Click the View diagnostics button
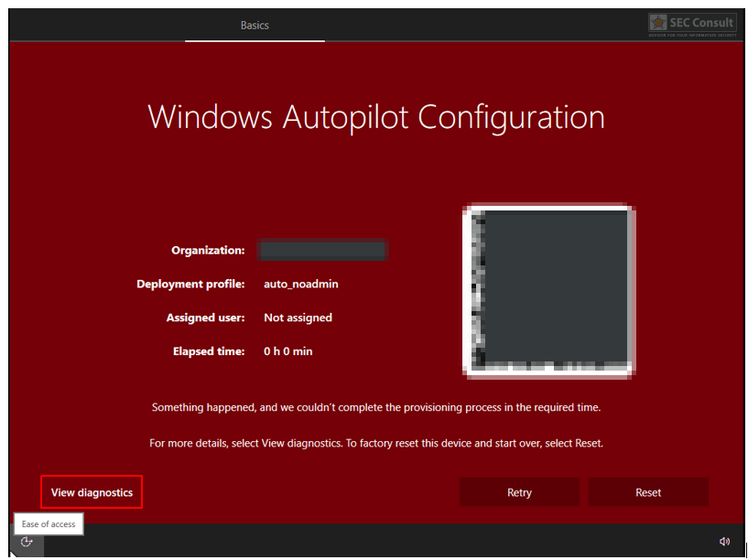 (x=92, y=492)
